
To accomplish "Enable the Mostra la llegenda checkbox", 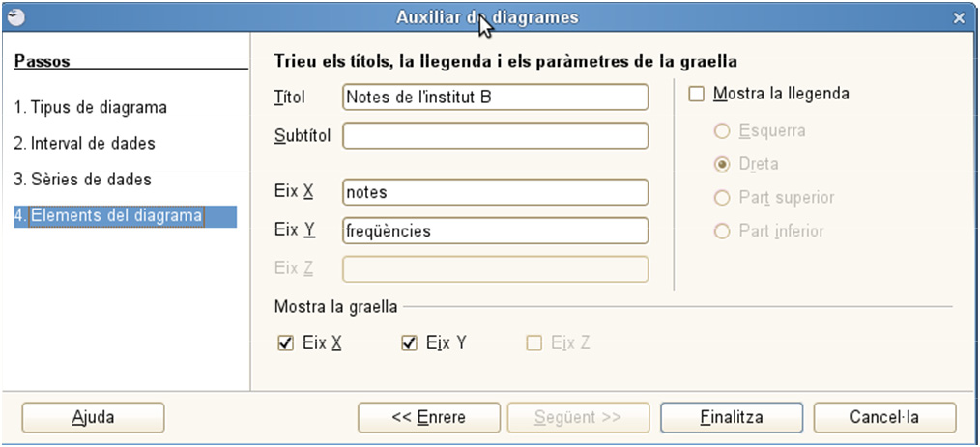I will [696, 95].
